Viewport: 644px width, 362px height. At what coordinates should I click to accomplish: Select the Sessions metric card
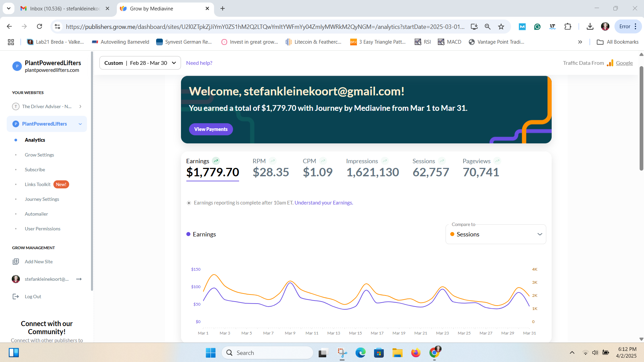pyautogui.click(x=431, y=168)
